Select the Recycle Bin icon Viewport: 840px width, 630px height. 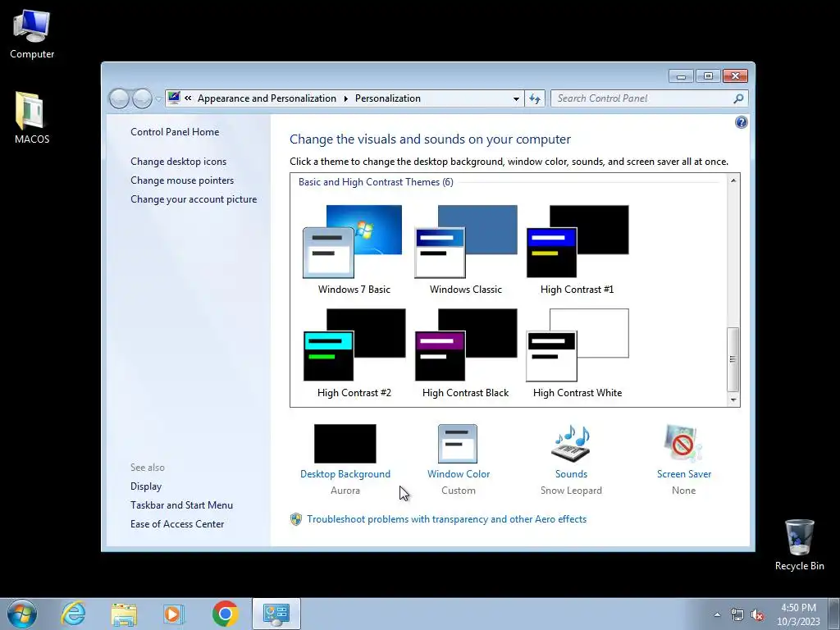799,545
